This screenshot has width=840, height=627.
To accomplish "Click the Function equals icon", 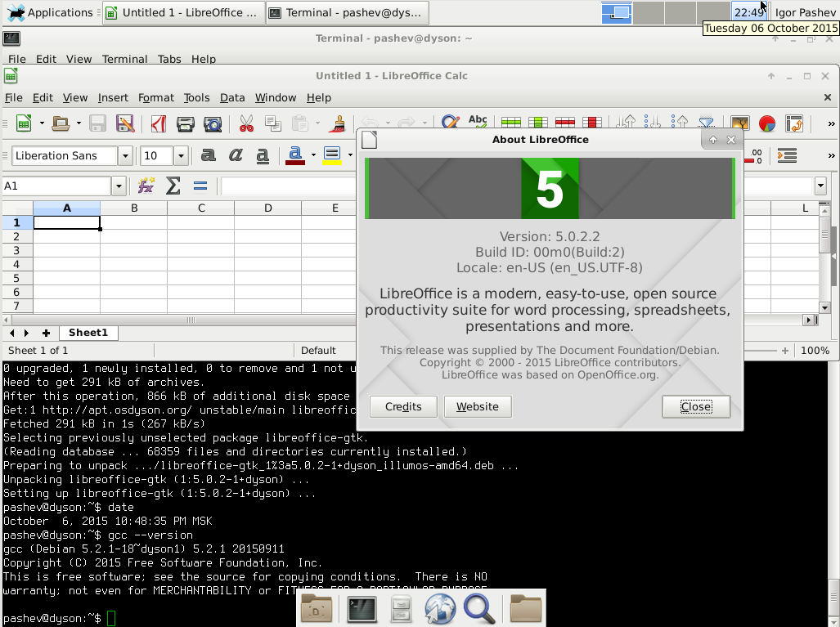I will pyautogui.click(x=200, y=186).
